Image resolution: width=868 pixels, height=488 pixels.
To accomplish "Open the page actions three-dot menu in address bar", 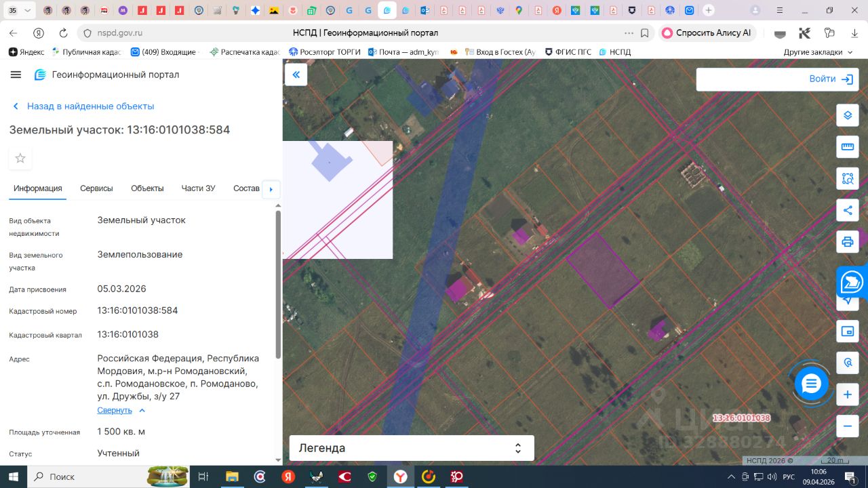I will pyautogui.click(x=629, y=33).
